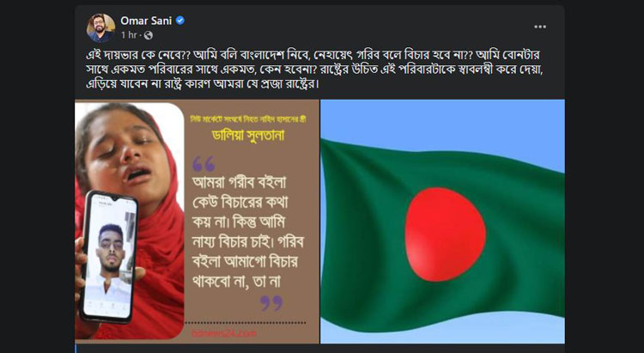Click the small yellow subtitle line above the name

click(249, 119)
